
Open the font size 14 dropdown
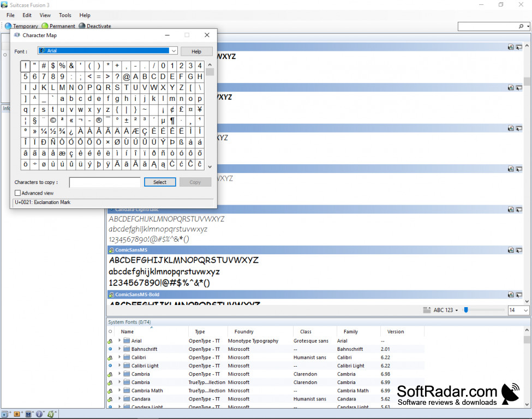point(525,310)
